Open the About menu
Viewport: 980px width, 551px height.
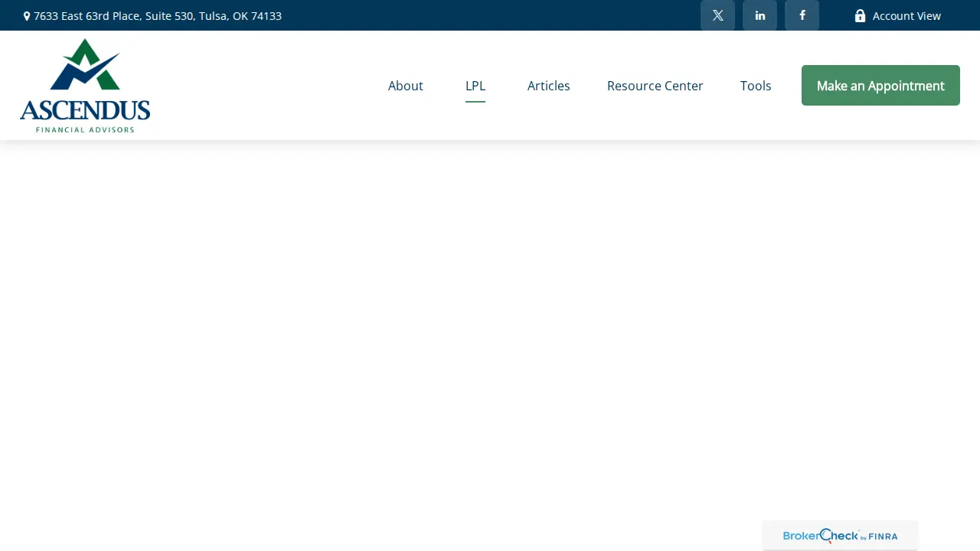click(x=405, y=86)
